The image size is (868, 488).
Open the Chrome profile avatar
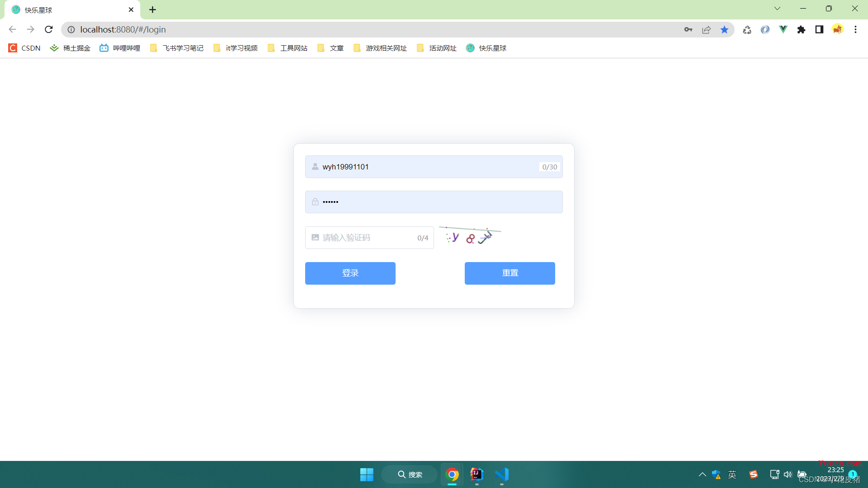[837, 29]
